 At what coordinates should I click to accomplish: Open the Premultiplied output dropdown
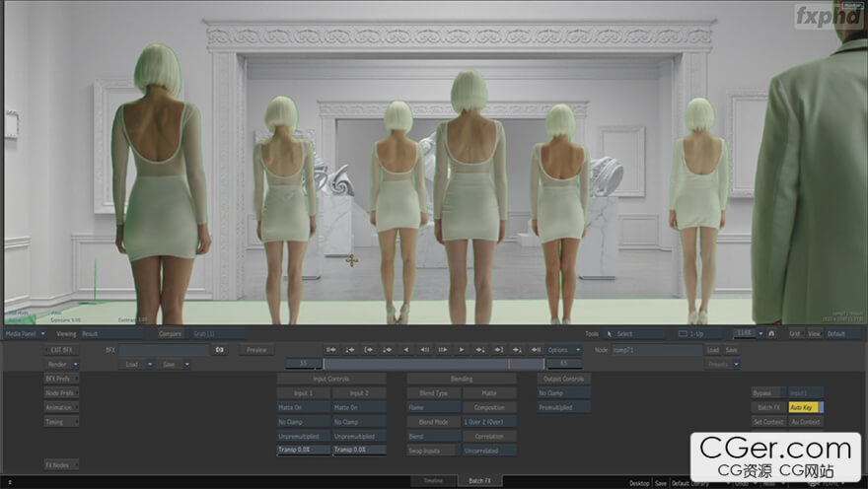[563, 407]
